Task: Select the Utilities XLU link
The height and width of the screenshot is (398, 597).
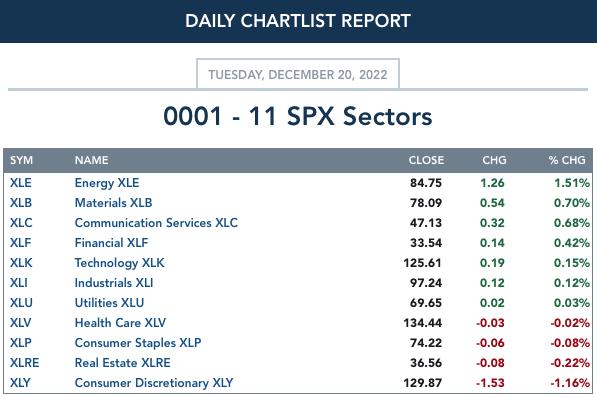Action: (109, 303)
